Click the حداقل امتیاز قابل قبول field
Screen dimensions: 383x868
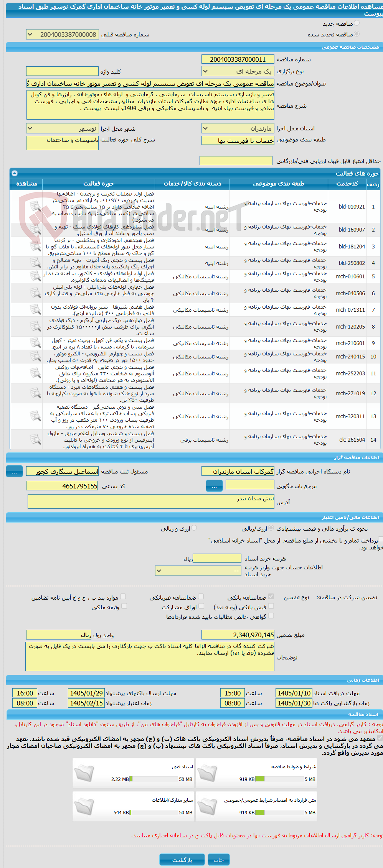(236, 161)
